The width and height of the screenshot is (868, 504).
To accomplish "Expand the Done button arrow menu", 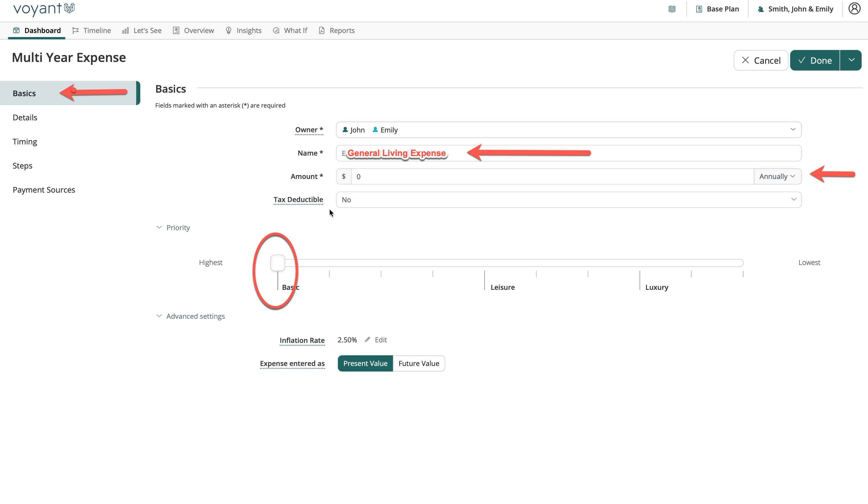I will pos(851,60).
